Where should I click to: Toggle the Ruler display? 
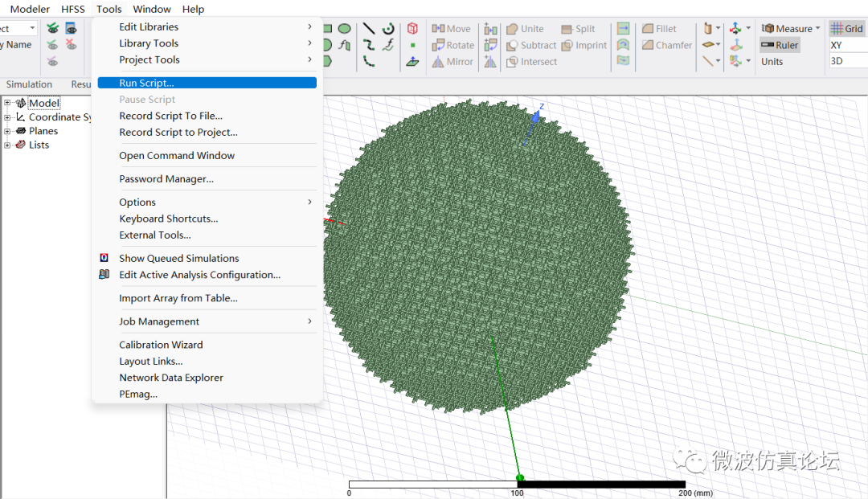tap(780, 45)
